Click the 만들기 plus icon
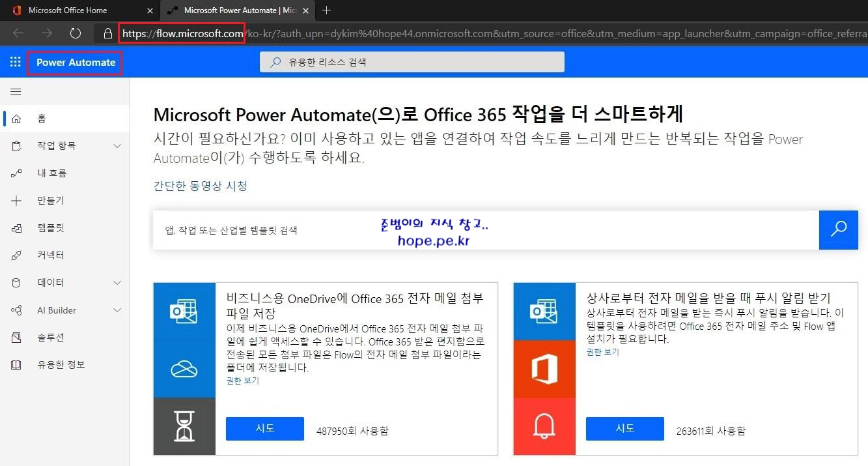The image size is (868, 466). click(x=17, y=201)
